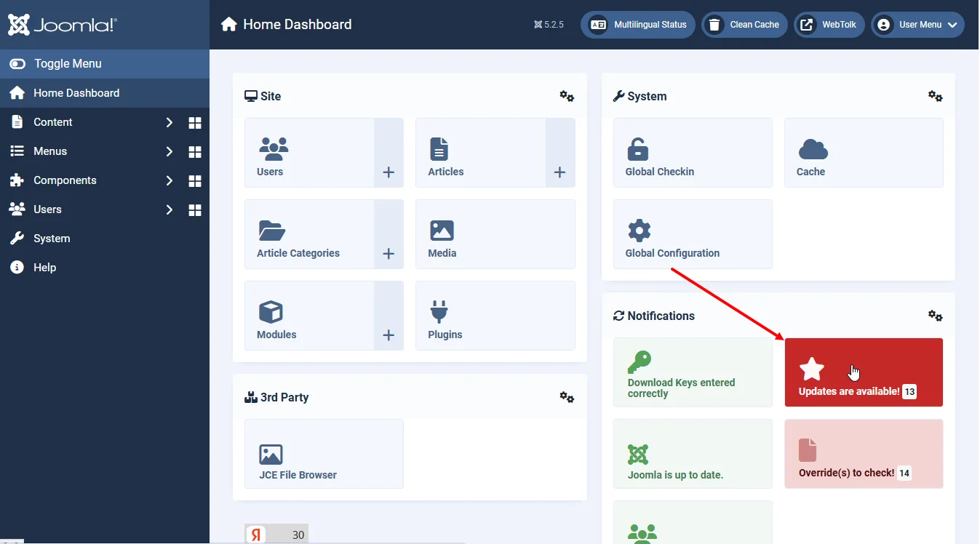The image size is (980, 544).
Task: Click Download Keys entered correctly tile
Action: [693, 372]
